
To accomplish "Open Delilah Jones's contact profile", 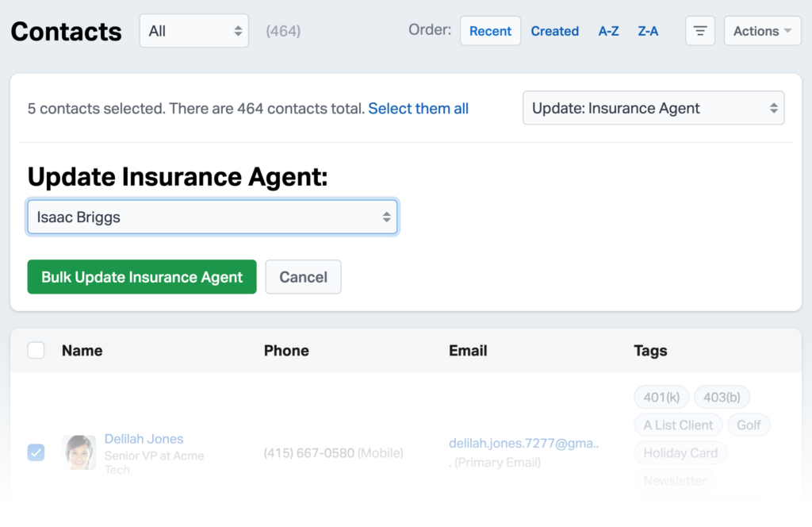I will click(x=144, y=438).
